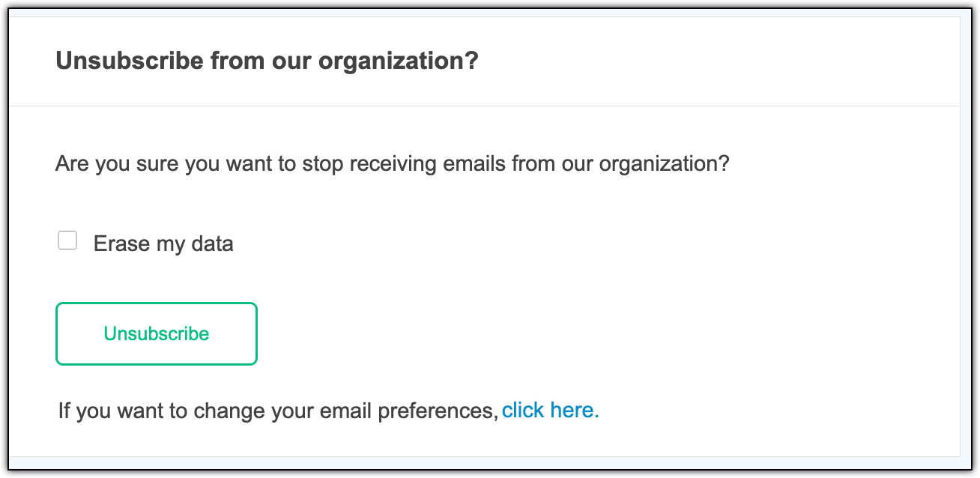Click the "If you want to change" sentence

tap(277, 411)
